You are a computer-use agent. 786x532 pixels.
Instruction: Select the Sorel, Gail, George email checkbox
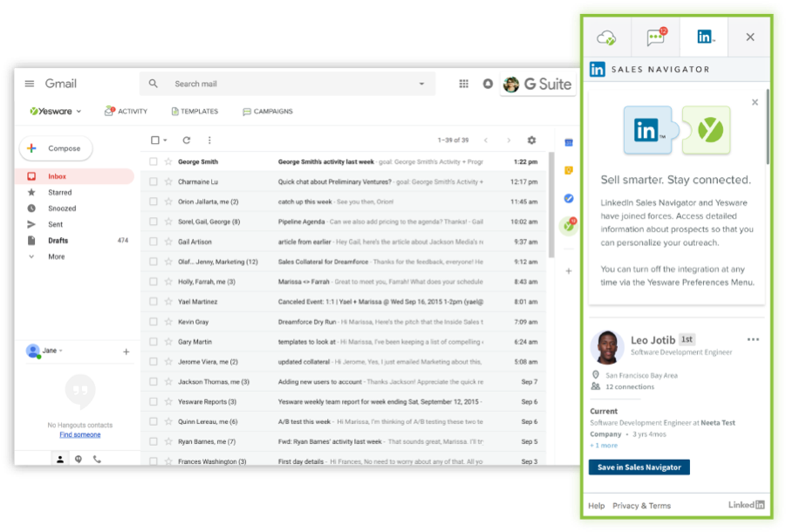154,222
